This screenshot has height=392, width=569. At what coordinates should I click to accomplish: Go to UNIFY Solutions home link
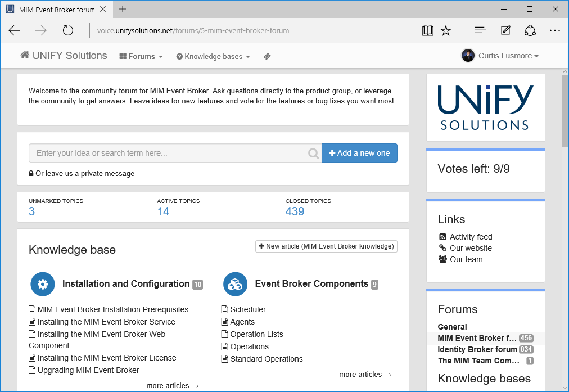(x=64, y=56)
